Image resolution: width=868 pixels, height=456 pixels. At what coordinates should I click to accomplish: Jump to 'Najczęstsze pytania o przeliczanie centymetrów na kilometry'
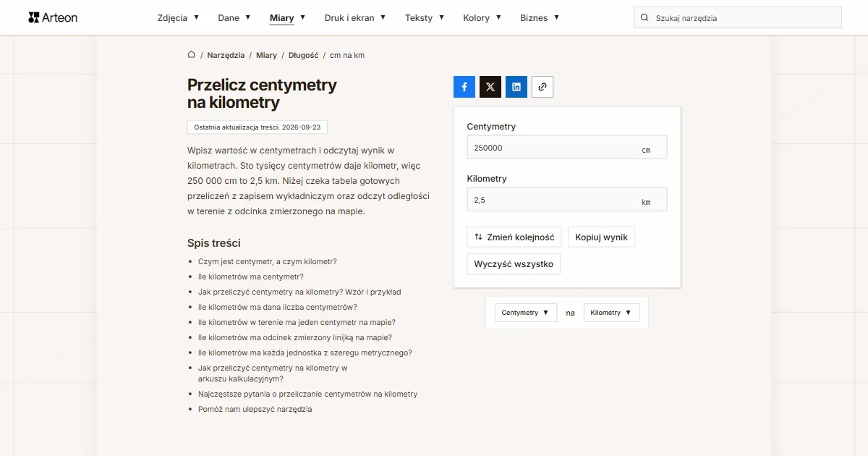308,394
